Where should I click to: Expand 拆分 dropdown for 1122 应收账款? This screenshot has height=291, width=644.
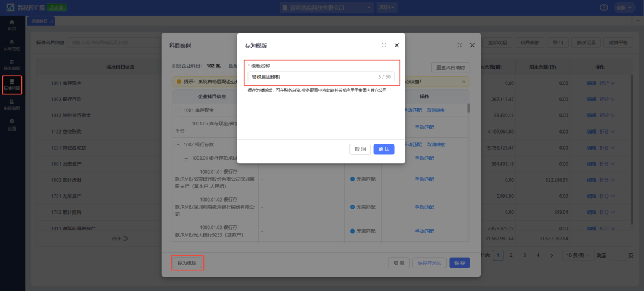click(x=607, y=131)
